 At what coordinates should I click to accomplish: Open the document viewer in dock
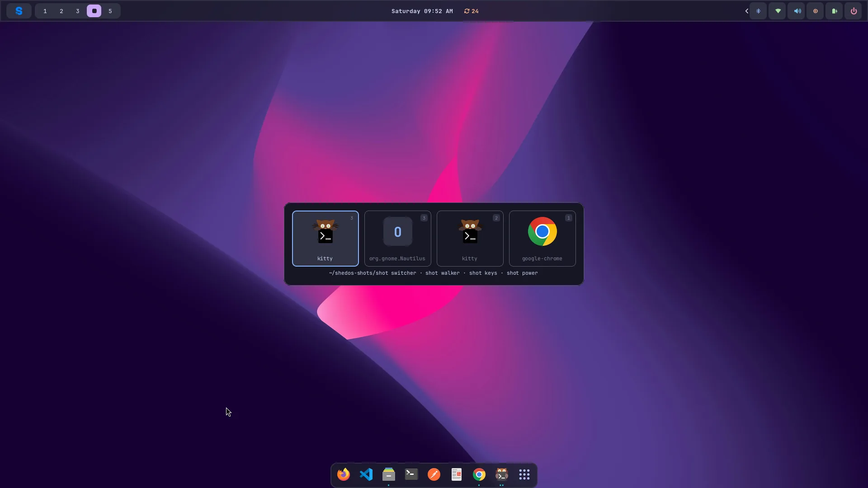click(x=457, y=474)
